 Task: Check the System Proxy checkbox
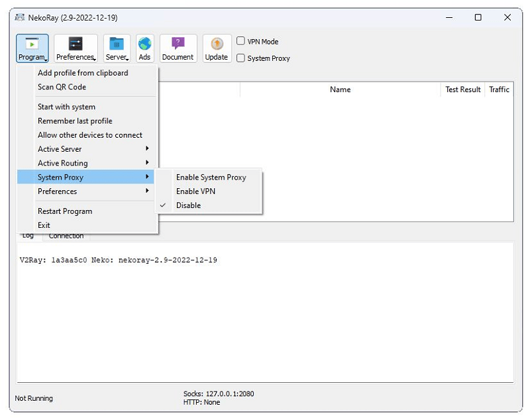(240, 58)
